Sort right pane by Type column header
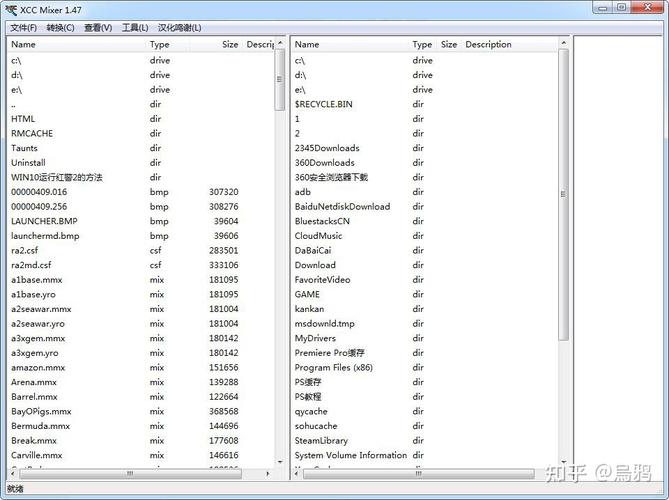The width and height of the screenshot is (669, 500). coord(423,44)
